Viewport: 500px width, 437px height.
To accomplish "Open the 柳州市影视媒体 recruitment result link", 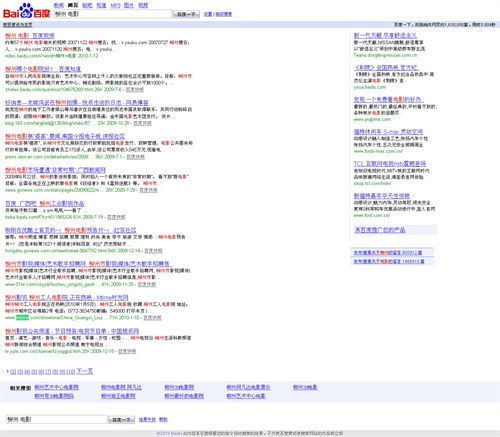I will click(88, 264).
